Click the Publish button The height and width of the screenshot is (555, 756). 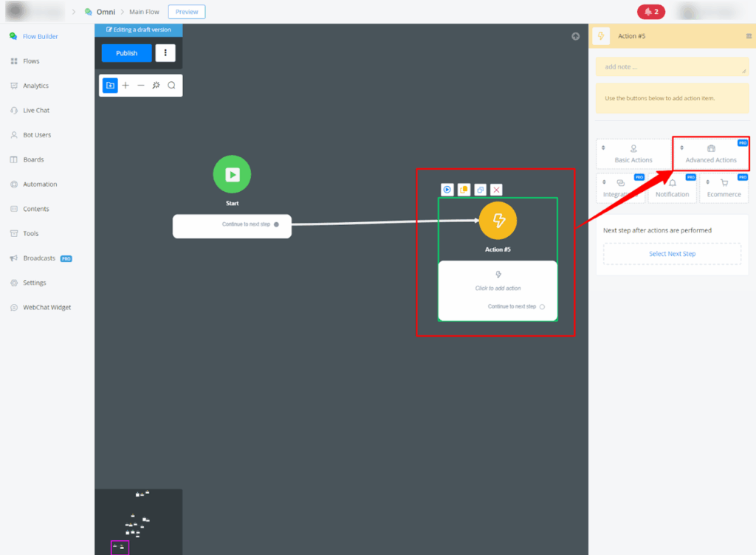coord(126,53)
